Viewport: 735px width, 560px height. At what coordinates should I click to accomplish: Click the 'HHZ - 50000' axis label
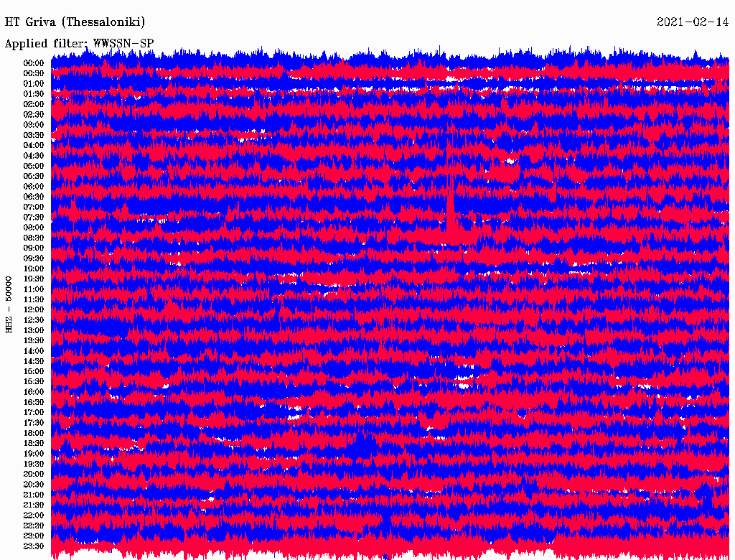(9, 304)
